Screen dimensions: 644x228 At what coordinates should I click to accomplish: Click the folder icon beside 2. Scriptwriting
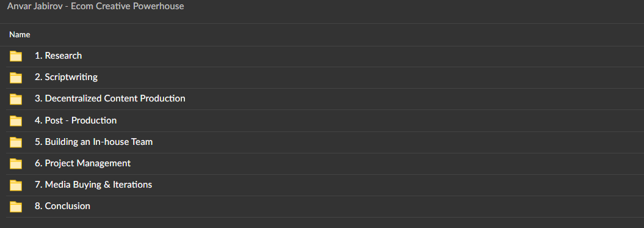coord(16,78)
